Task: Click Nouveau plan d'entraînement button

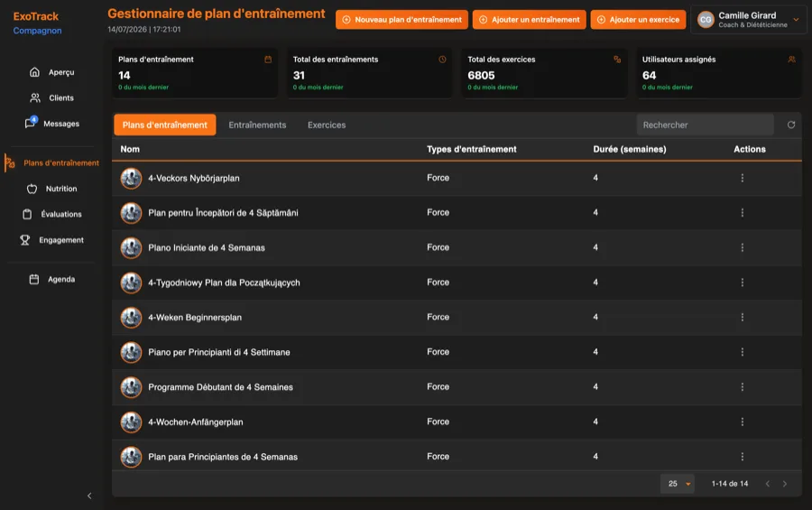Action: pyautogui.click(x=401, y=20)
